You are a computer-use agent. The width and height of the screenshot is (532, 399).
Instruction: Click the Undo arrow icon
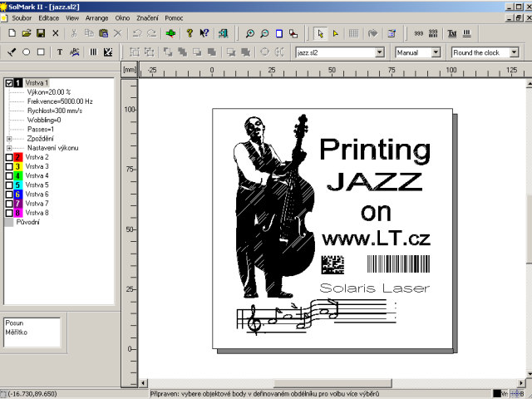137,33
